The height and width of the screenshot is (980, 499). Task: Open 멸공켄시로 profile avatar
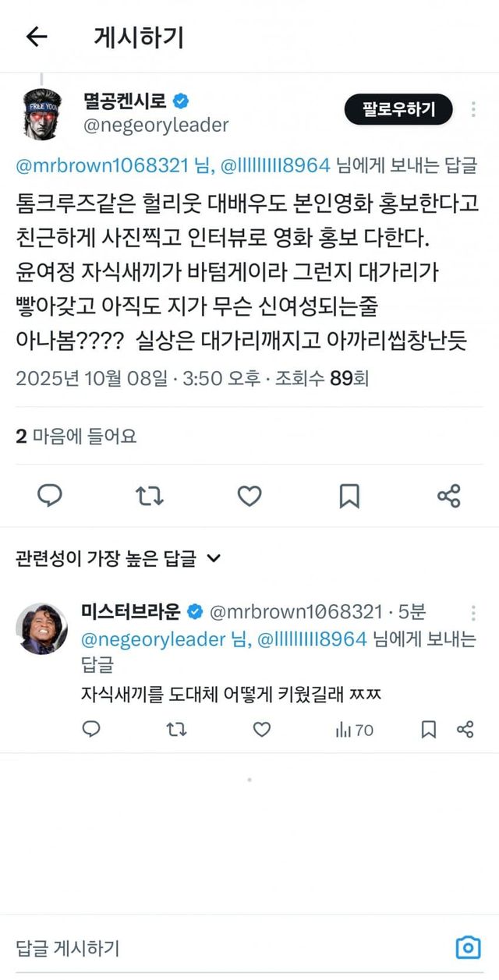[41, 114]
